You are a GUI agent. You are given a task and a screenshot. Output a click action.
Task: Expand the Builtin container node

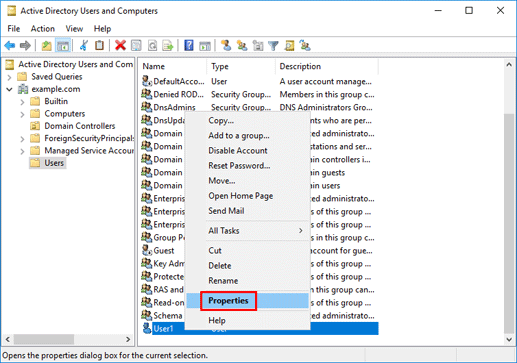point(22,102)
